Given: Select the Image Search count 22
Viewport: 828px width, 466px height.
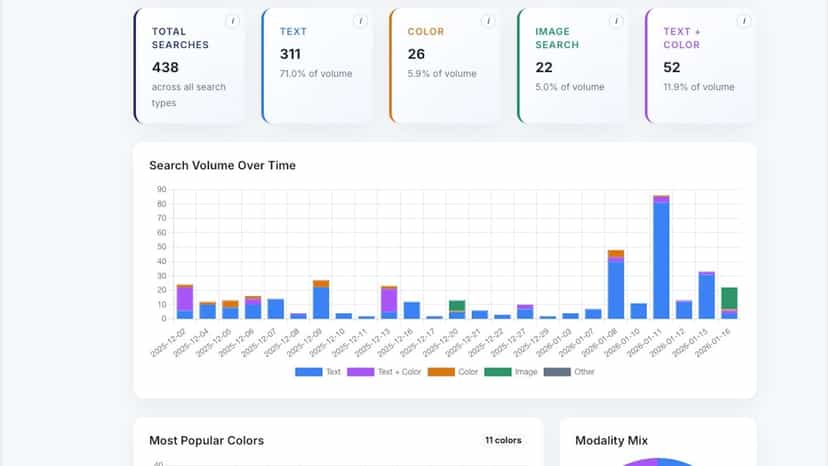Looking at the screenshot, I should click(544, 68).
